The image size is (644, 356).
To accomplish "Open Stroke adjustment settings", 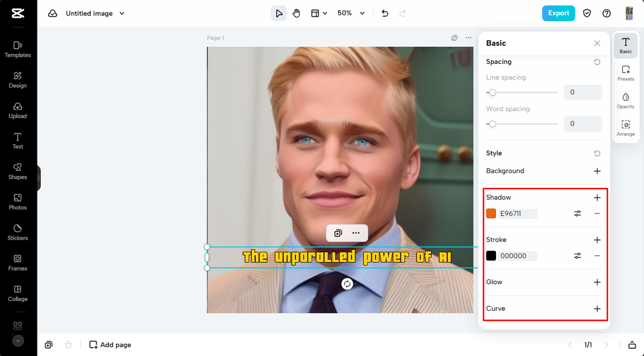I will pos(578,256).
